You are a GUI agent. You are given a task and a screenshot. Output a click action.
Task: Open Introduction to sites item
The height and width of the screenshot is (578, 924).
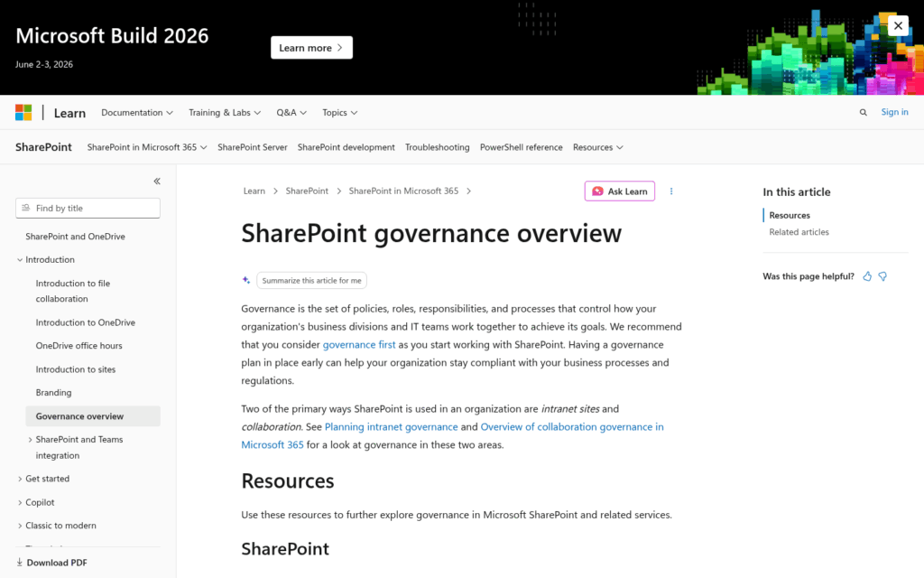(x=76, y=369)
